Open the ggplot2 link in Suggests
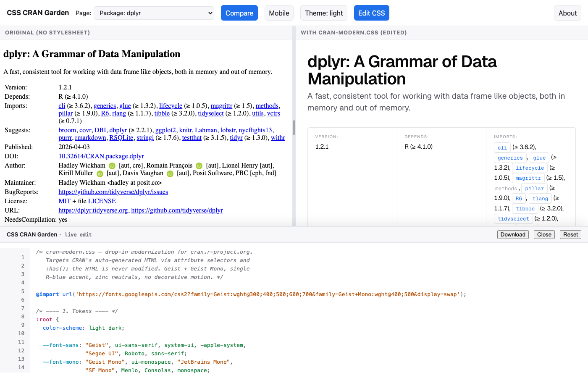This screenshot has width=588, height=378. tap(165, 130)
